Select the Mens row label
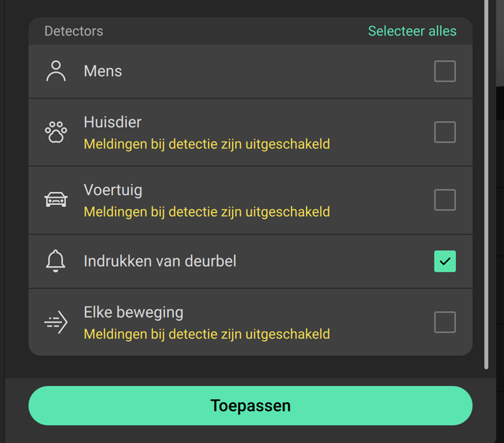 (103, 71)
